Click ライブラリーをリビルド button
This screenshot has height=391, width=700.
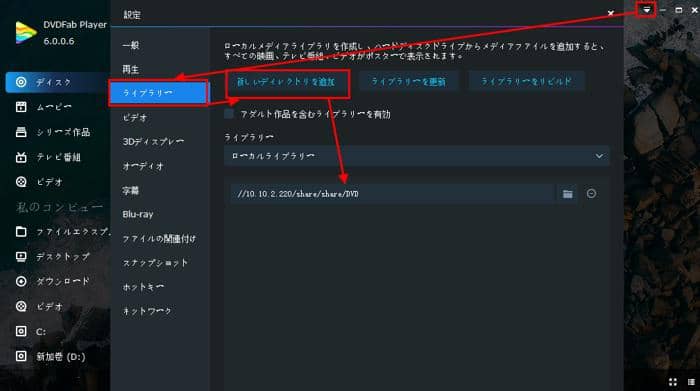526,81
